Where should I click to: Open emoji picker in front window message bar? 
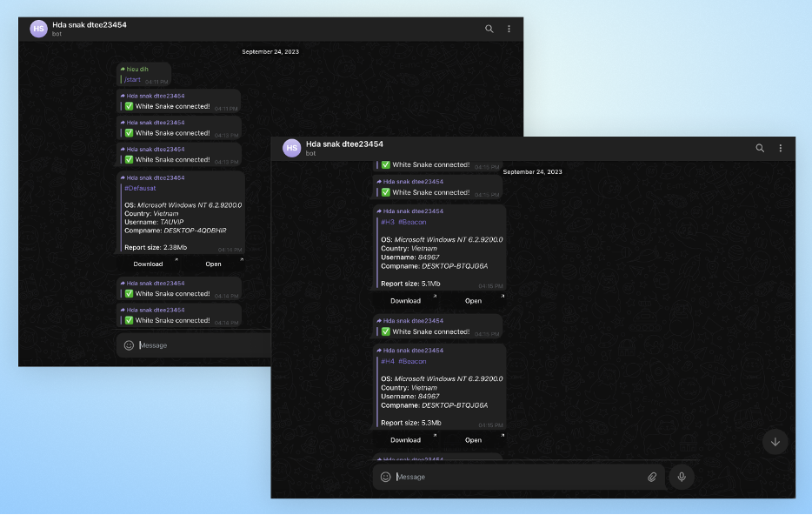click(x=386, y=477)
